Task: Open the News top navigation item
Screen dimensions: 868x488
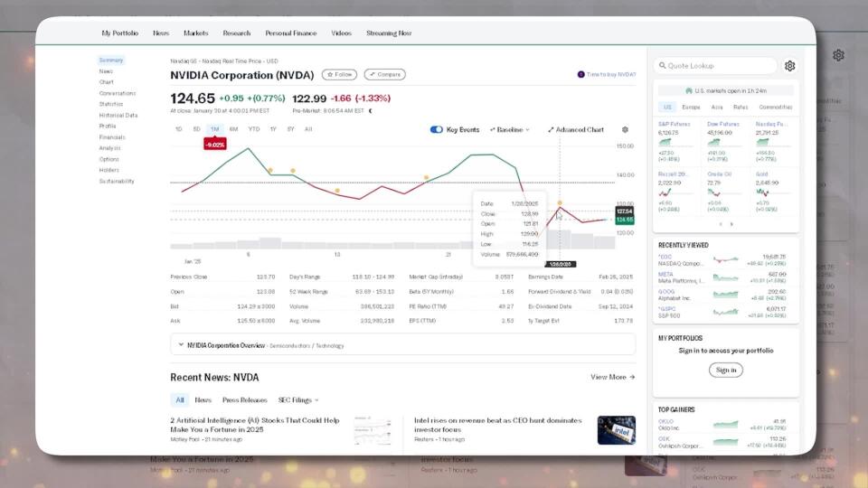Action: [161, 33]
